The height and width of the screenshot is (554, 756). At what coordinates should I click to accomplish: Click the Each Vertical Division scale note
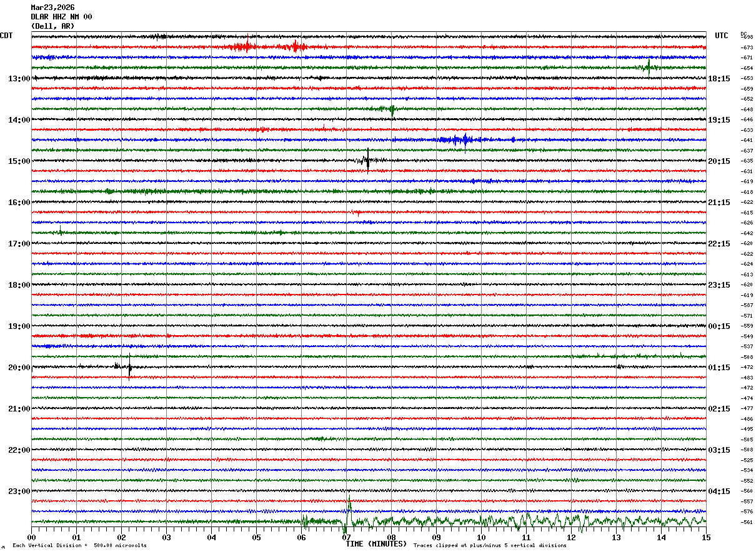[x=79, y=545]
